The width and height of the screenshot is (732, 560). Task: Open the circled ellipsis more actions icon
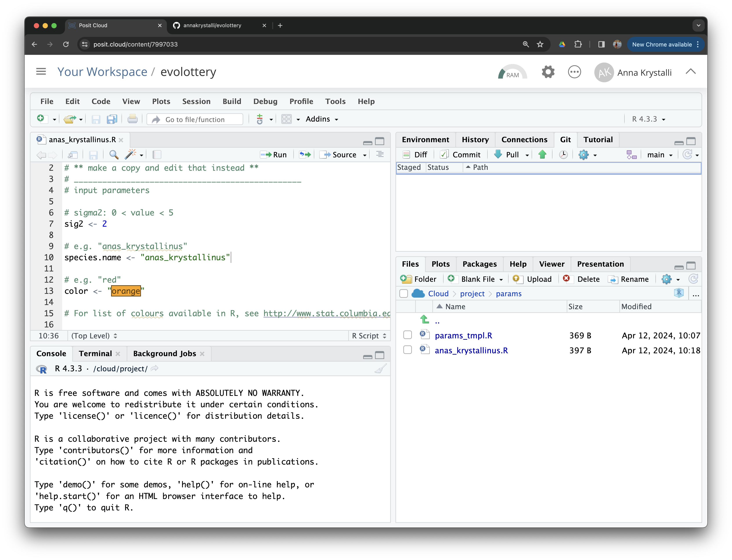574,72
